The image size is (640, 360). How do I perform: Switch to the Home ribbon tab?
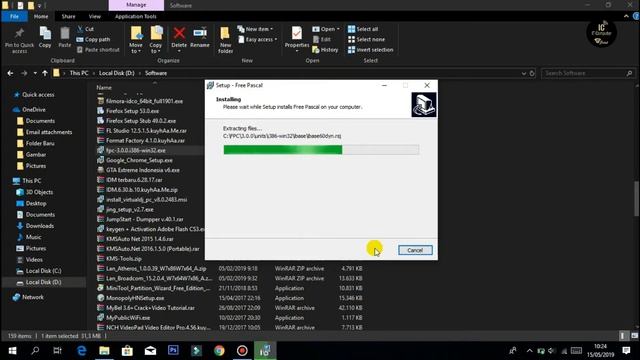[41, 16]
